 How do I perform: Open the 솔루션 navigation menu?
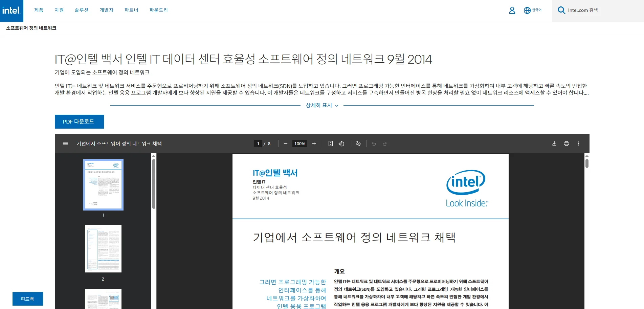(x=81, y=10)
